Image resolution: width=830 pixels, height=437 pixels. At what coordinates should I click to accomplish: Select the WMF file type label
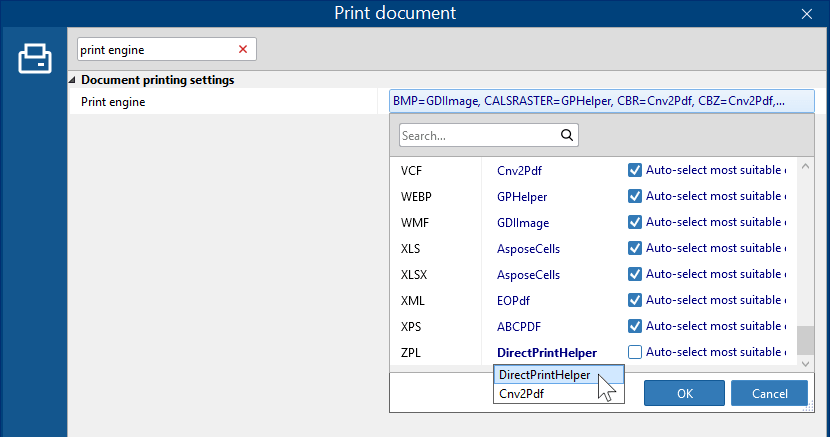[x=414, y=223]
